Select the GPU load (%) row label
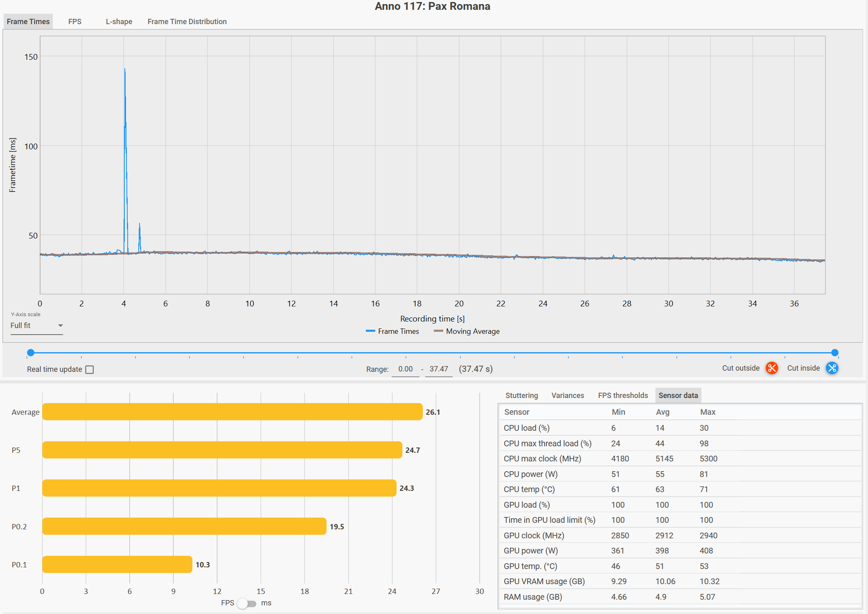The height and width of the screenshot is (614, 868). pos(527,505)
